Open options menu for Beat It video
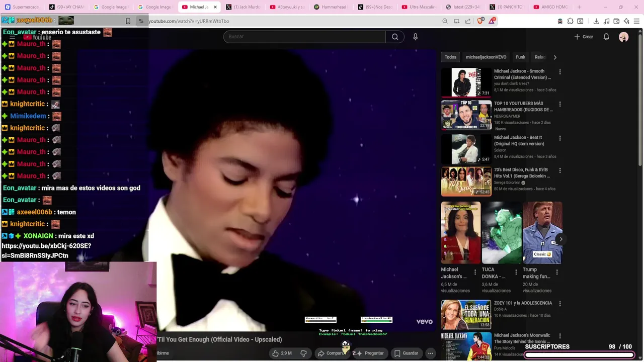This screenshot has height=362, width=644. point(559,138)
